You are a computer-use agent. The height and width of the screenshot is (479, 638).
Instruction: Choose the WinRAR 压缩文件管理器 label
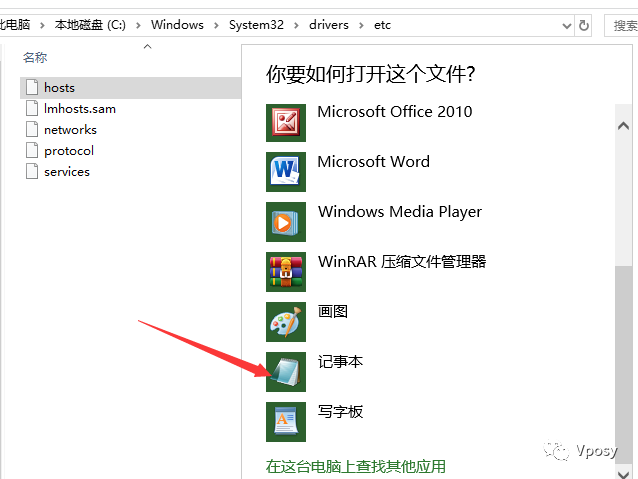(402, 262)
